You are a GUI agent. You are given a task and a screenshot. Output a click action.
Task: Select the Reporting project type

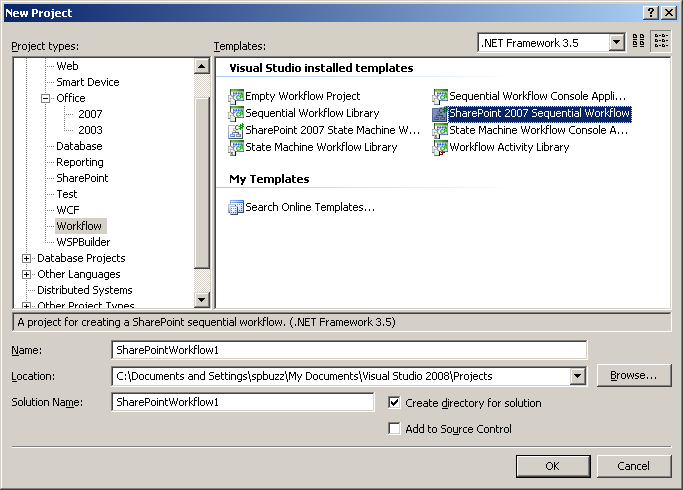(x=80, y=162)
